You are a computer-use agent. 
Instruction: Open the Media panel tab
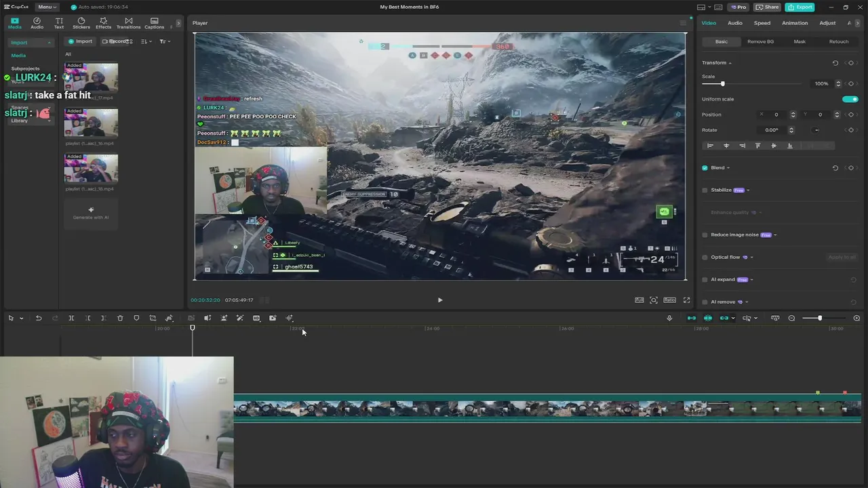(x=14, y=24)
